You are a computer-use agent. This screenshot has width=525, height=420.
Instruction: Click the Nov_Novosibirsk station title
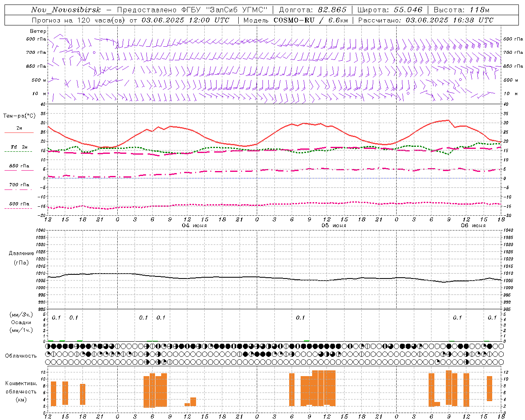pyautogui.click(x=66, y=10)
